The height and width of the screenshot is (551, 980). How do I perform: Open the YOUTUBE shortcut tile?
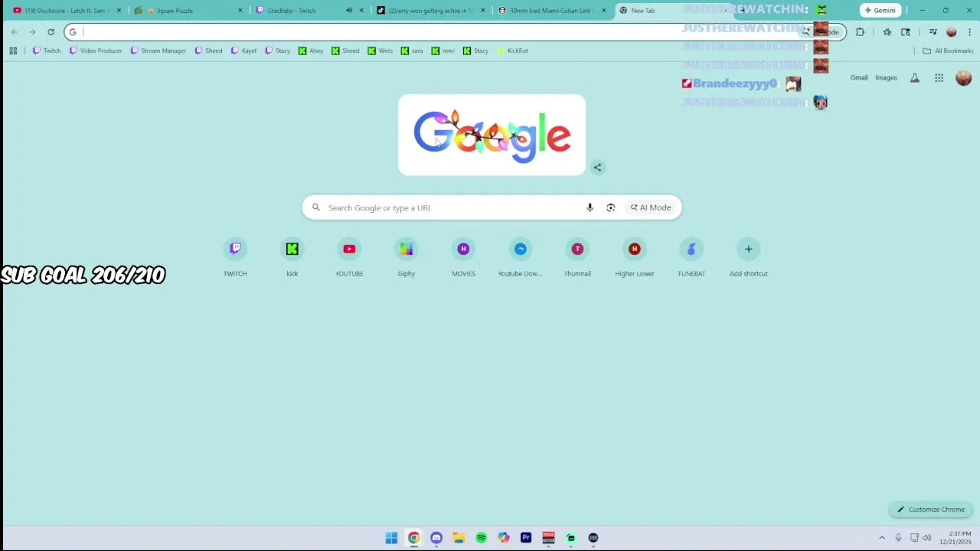349,259
